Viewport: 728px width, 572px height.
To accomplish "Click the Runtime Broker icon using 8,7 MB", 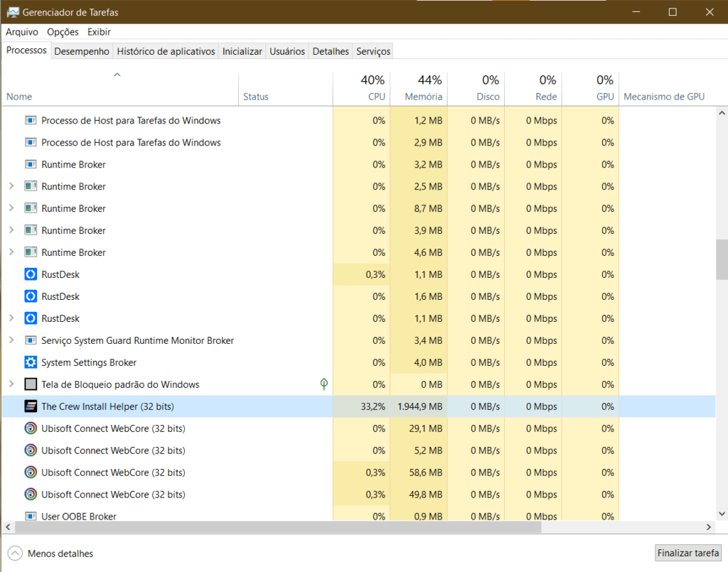I will coord(31,209).
